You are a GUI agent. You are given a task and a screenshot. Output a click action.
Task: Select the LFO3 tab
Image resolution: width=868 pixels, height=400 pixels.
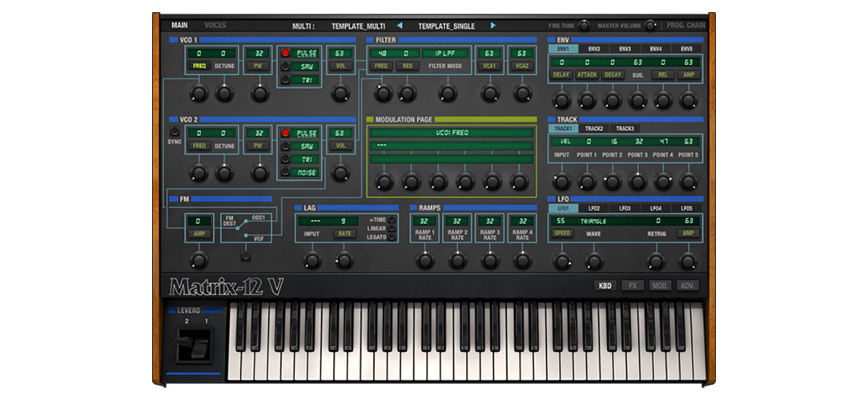[625, 208]
